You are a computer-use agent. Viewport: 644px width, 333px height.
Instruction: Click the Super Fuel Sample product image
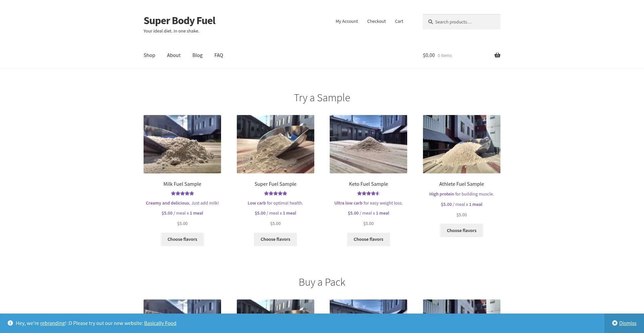(x=275, y=144)
